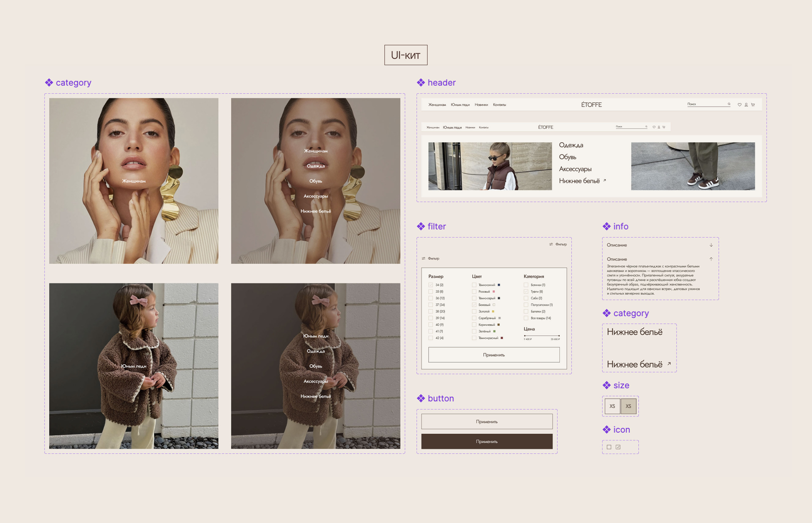Uncheck the Туфли (8) category checkbox

[526, 292]
